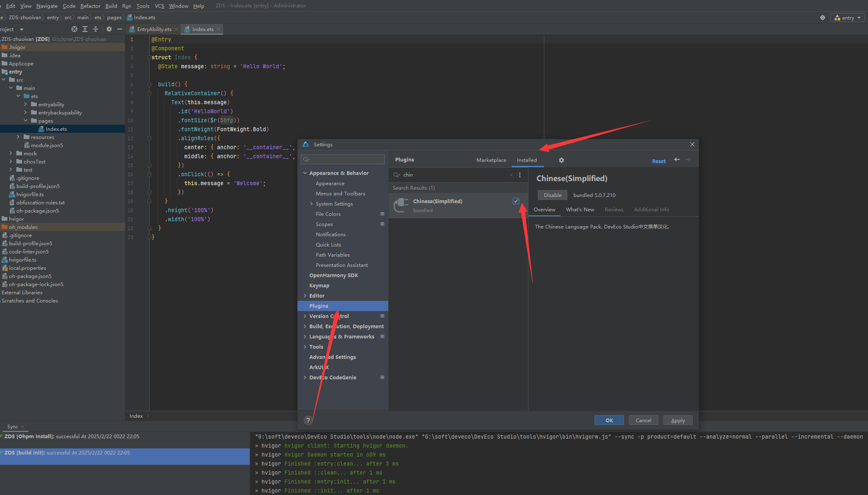Expand the Tools settings category

coord(305,347)
